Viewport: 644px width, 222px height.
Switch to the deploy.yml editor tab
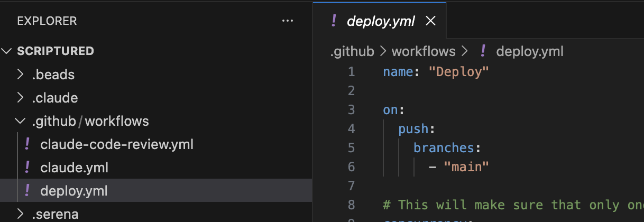click(x=381, y=21)
